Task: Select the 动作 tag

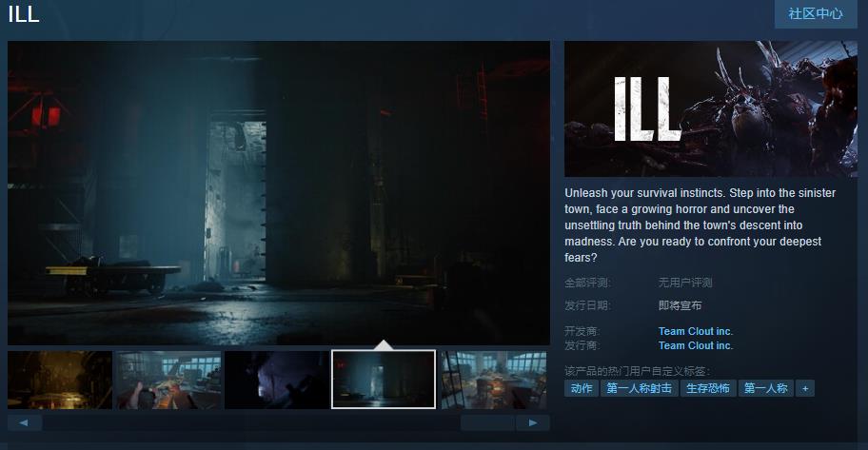Action: (x=582, y=388)
